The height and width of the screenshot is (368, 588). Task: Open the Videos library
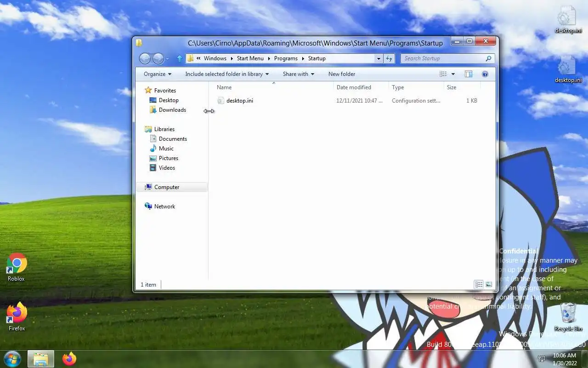167,168
